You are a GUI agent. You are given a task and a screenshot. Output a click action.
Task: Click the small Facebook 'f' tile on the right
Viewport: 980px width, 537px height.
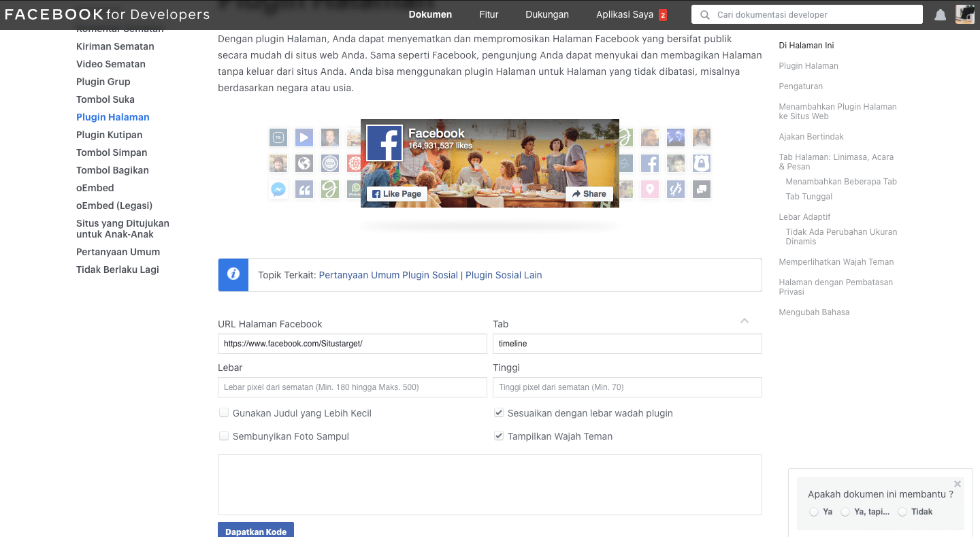[650, 163]
